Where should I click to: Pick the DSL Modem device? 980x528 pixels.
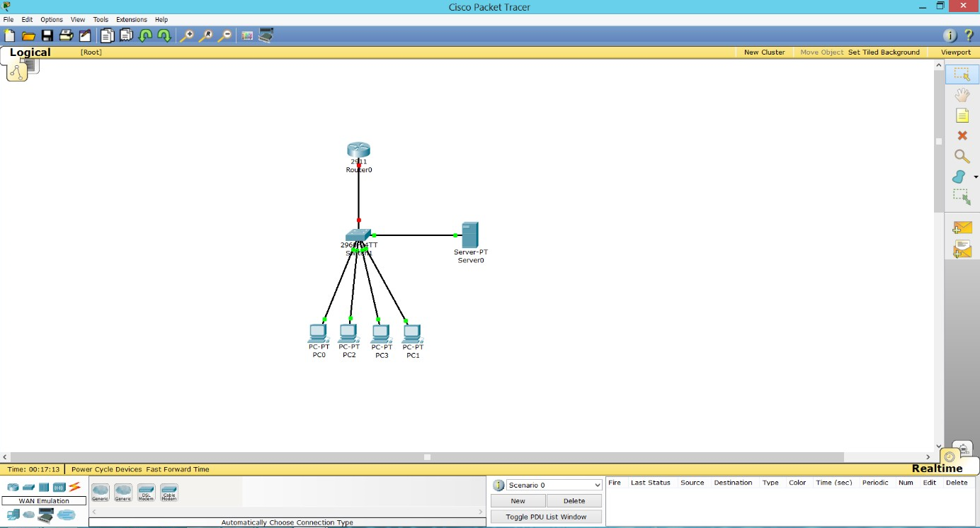click(146, 493)
